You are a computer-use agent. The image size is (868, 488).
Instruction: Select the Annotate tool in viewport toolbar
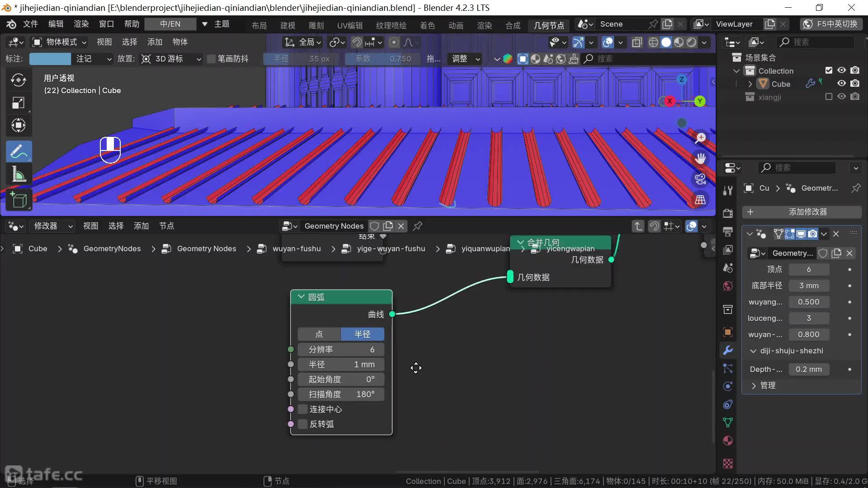pos(19,151)
